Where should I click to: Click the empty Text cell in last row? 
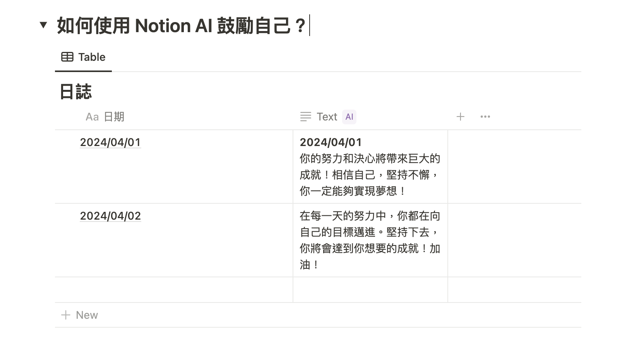coord(370,290)
